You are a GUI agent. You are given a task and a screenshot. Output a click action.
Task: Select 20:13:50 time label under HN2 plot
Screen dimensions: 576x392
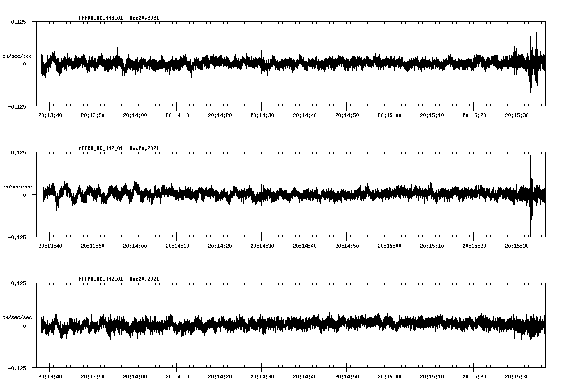(x=92, y=246)
